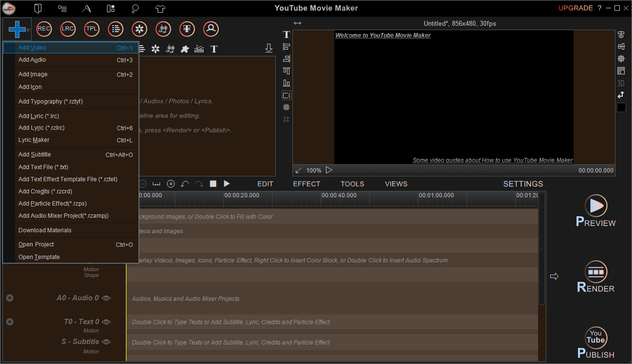Choose Download Materials from the menu
Screen dimensions: 632x364
coord(71,230)
